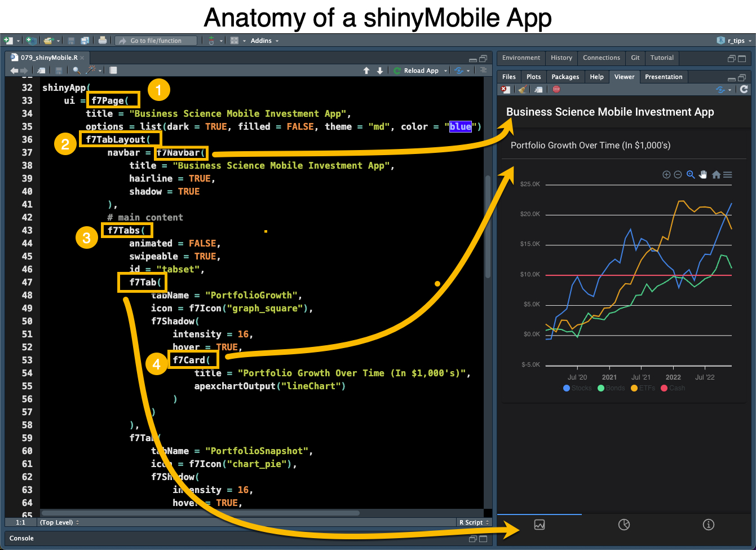Click the editor Publish icon
756x550 pixels.
click(x=459, y=71)
